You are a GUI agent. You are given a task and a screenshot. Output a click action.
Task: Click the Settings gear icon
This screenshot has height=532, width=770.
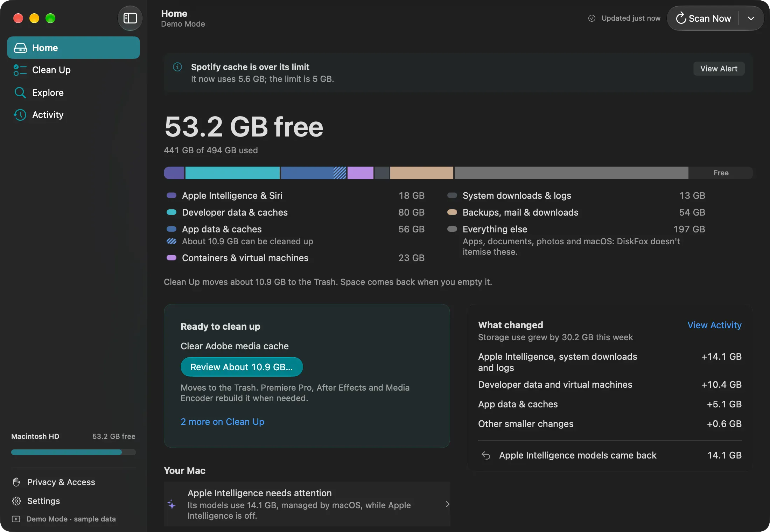[x=16, y=501]
